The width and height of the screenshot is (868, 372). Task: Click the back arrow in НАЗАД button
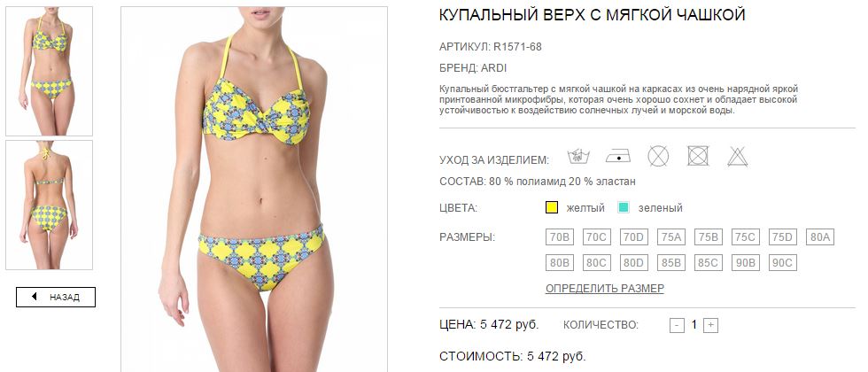[35, 297]
